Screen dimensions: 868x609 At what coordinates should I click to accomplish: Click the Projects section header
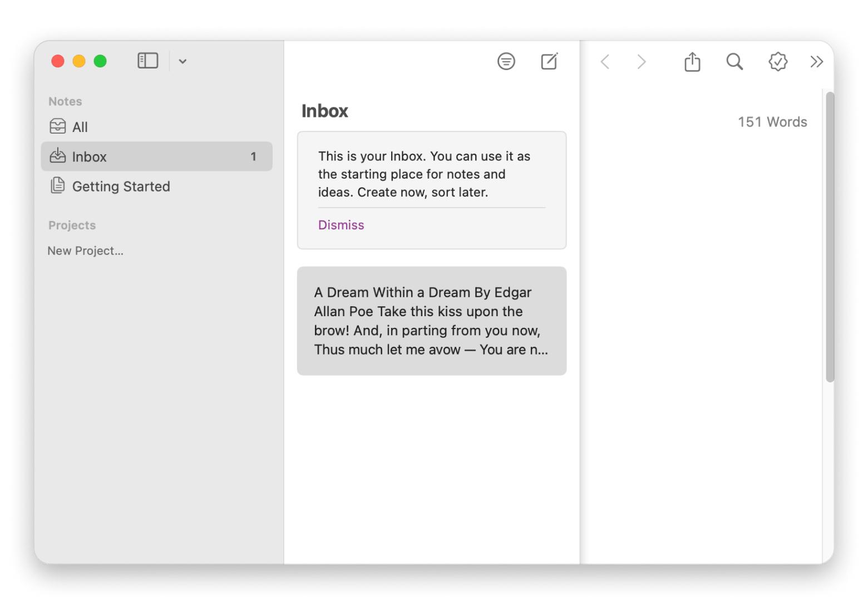coord(72,225)
